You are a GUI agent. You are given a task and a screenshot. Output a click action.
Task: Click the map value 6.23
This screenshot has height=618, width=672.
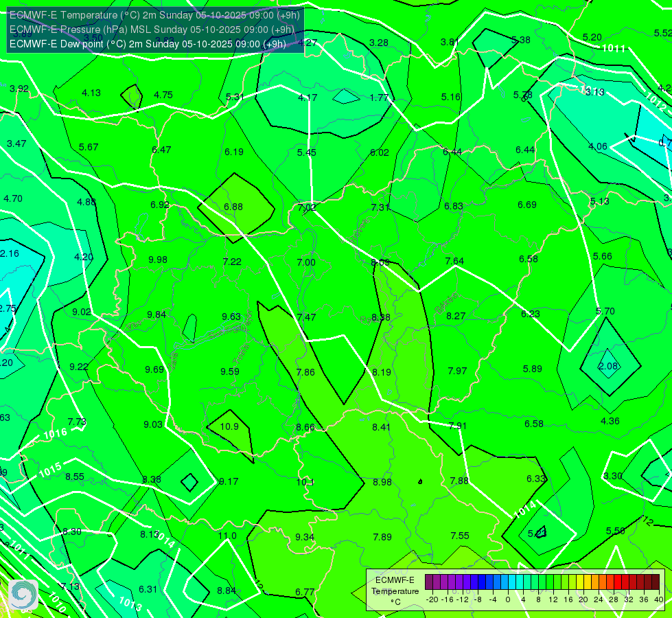pos(530,314)
